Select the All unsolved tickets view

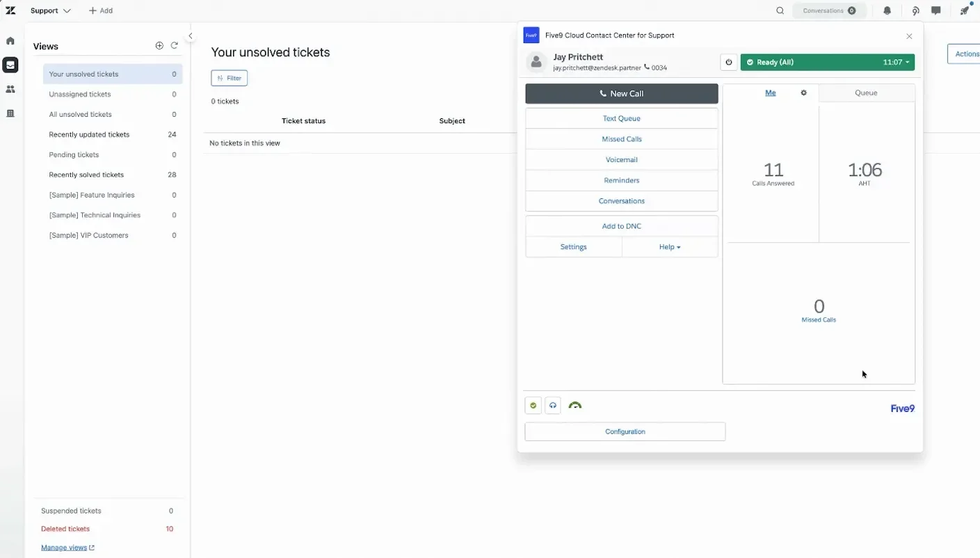(x=113, y=114)
